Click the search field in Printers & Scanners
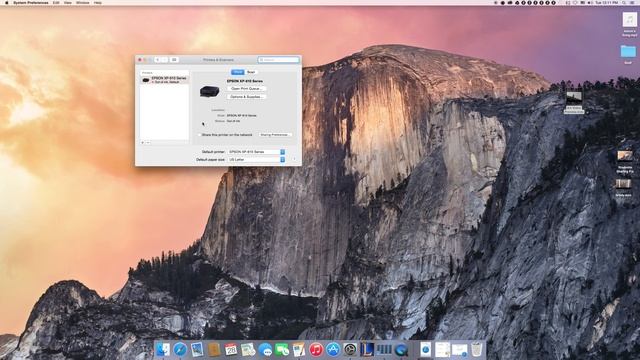This screenshot has height=360, width=640. (279, 60)
